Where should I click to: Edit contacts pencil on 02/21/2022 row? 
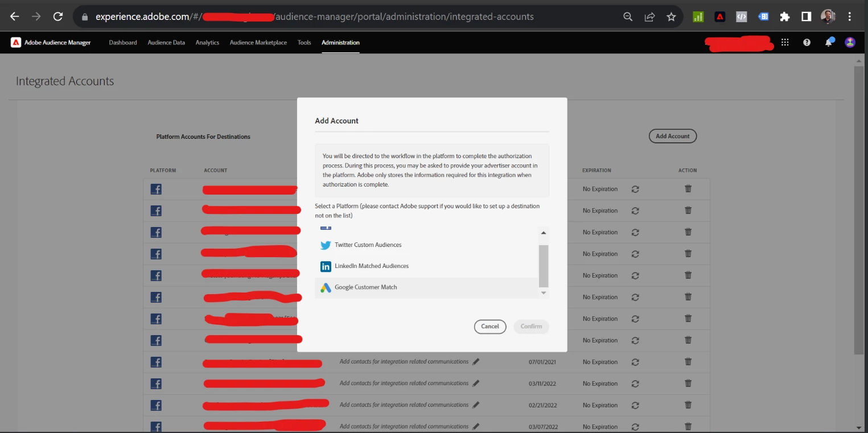pyautogui.click(x=476, y=405)
